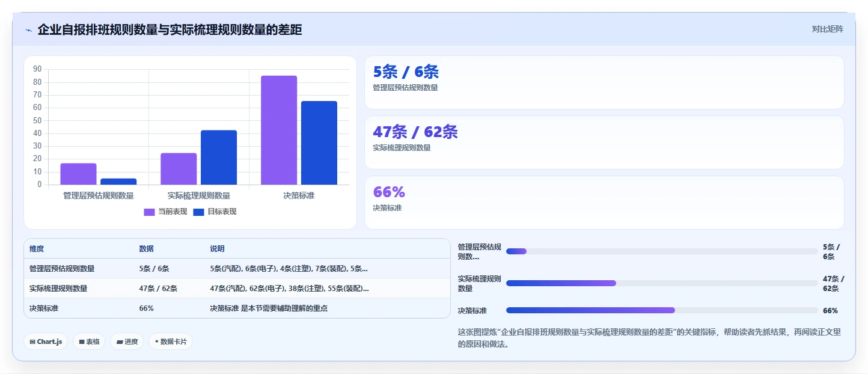Click the blue bar for 管理层预估规则数量
This screenshot has height=374, width=868.
point(118,182)
